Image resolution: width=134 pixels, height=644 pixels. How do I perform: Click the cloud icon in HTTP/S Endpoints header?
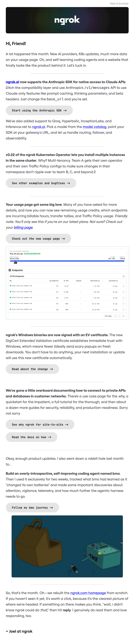[x=124, y=276]
